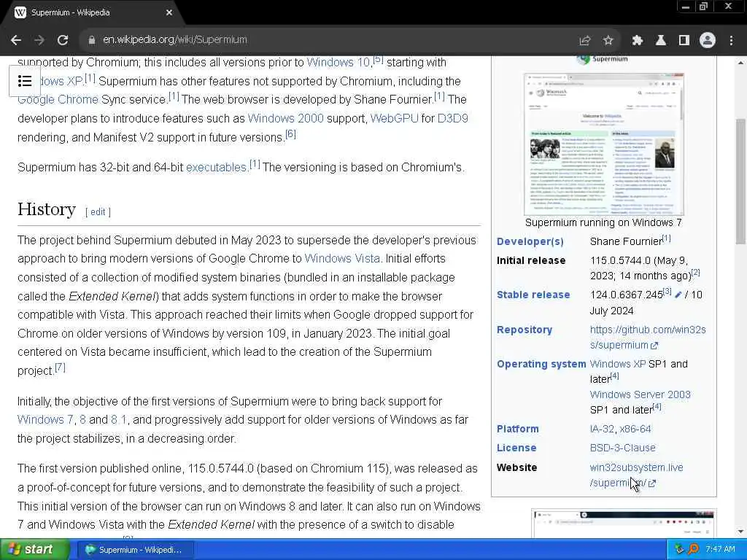Open the Windows 10 link
The image size is (747, 560).
point(338,63)
